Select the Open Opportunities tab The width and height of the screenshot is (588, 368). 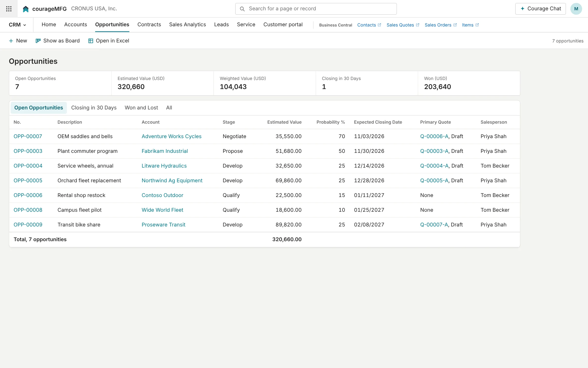pyautogui.click(x=39, y=108)
